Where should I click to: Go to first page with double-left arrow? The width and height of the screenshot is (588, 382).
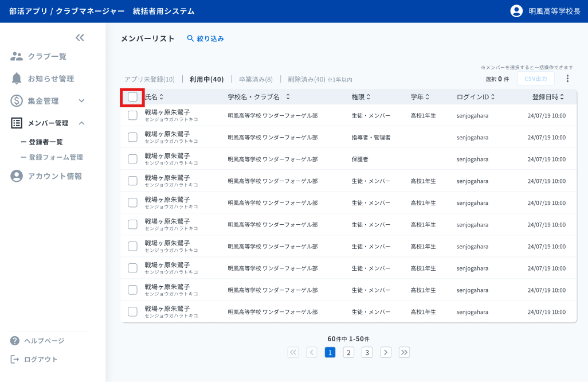[293, 352]
